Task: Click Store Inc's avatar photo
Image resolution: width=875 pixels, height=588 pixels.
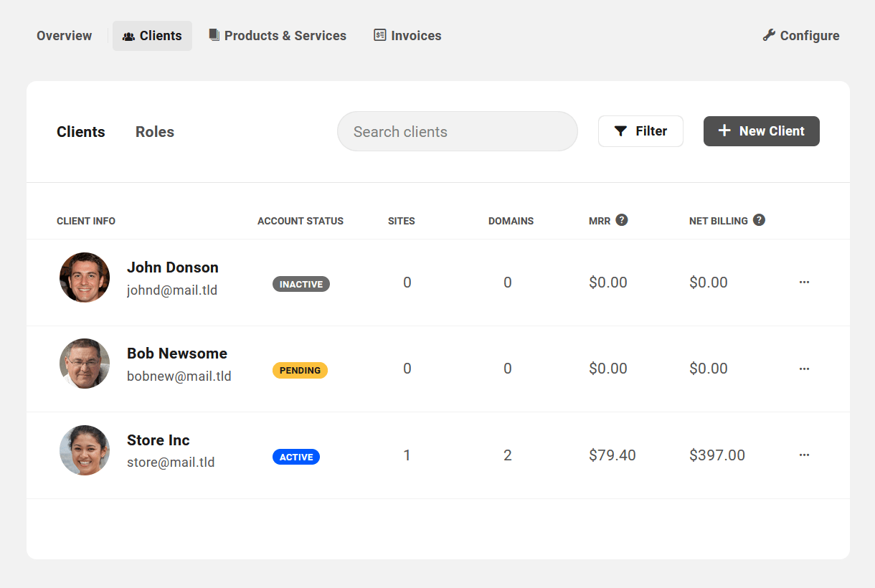Action: (x=85, y=450)
